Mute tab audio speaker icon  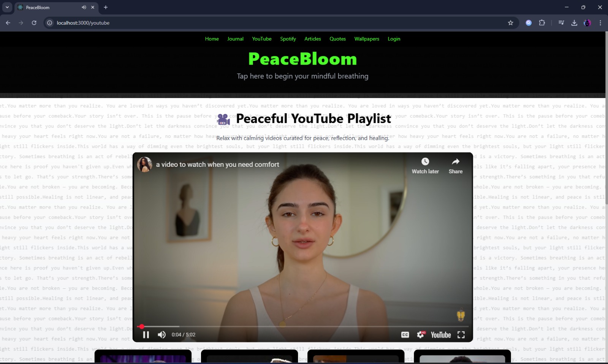[x=84, y=7]
